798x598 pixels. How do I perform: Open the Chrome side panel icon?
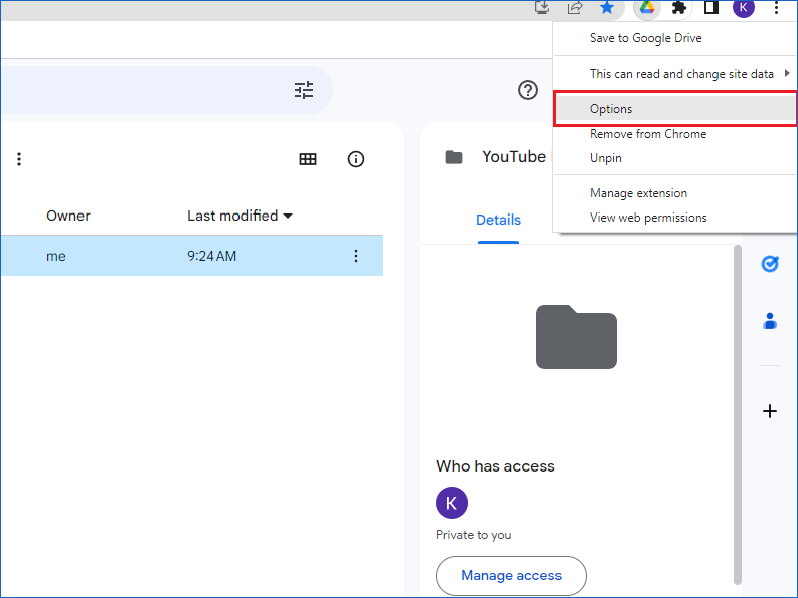711,7
